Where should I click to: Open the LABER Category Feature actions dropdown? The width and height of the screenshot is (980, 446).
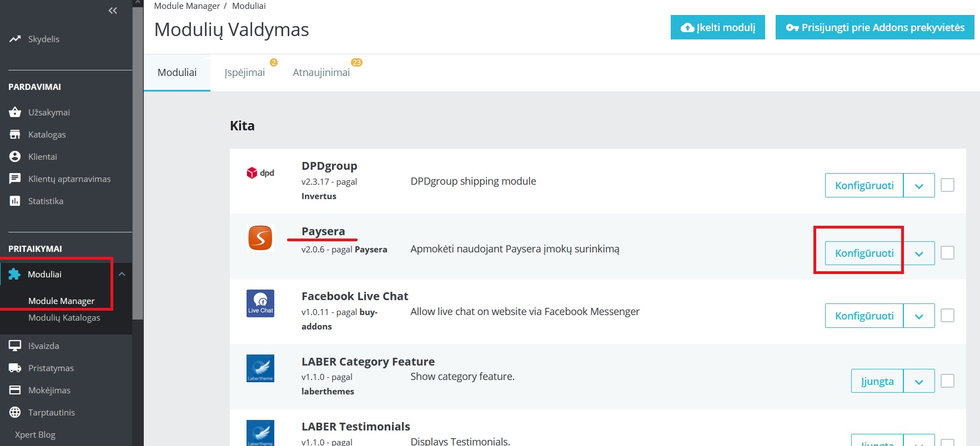[919, 381]
